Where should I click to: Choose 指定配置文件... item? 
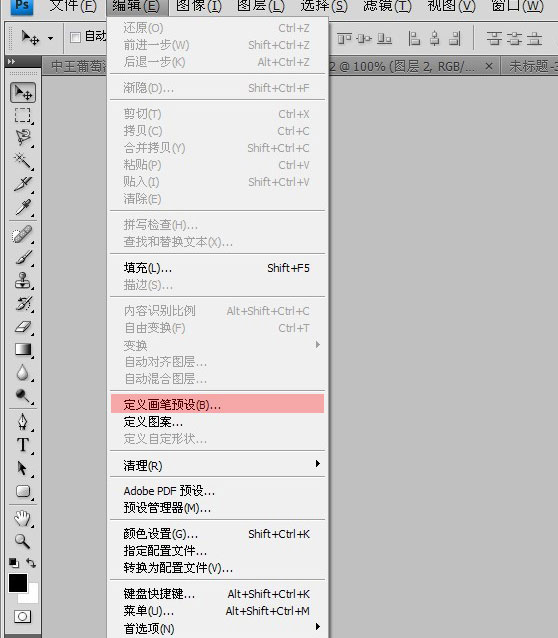[x=217, y=551]
